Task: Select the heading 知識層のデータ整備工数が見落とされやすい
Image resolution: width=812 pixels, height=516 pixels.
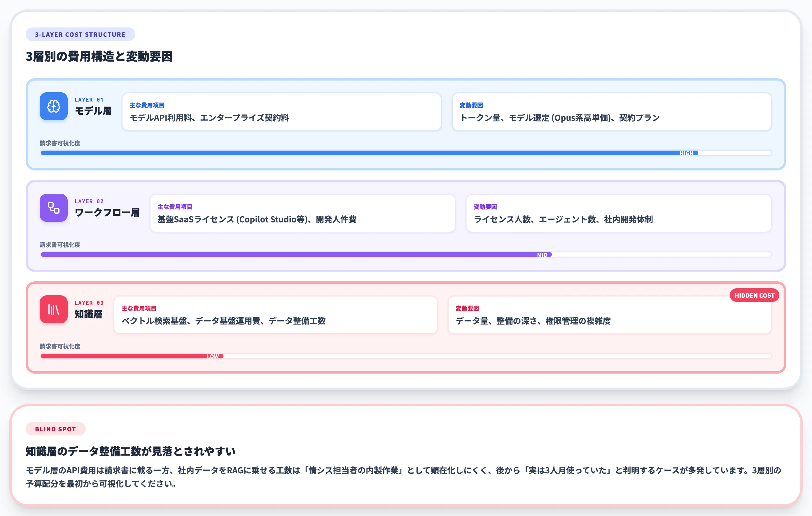Action: click(131, 451)
